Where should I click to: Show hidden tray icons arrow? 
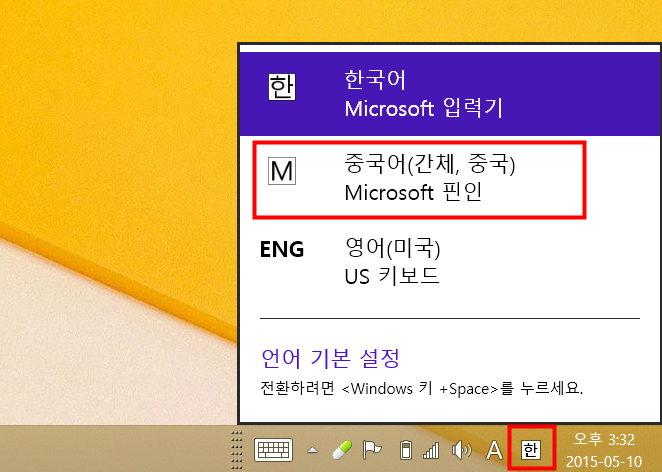click(x=312, y=450)
